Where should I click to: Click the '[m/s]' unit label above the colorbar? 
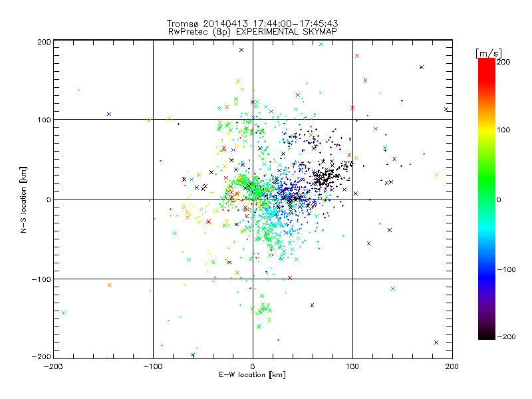(488, 53)
